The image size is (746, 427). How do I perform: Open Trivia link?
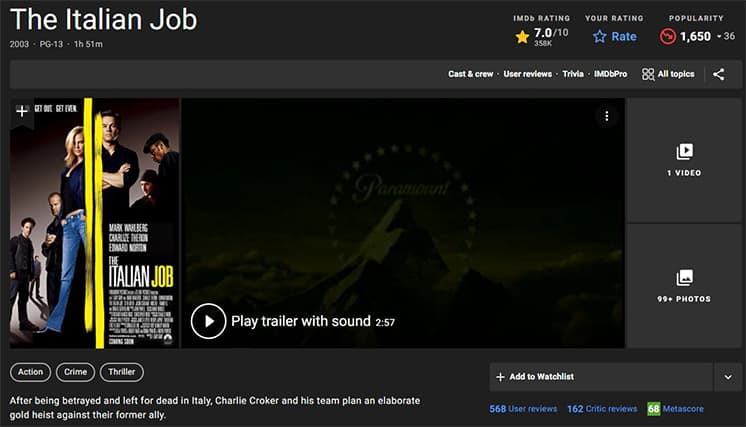click(573, 74)
